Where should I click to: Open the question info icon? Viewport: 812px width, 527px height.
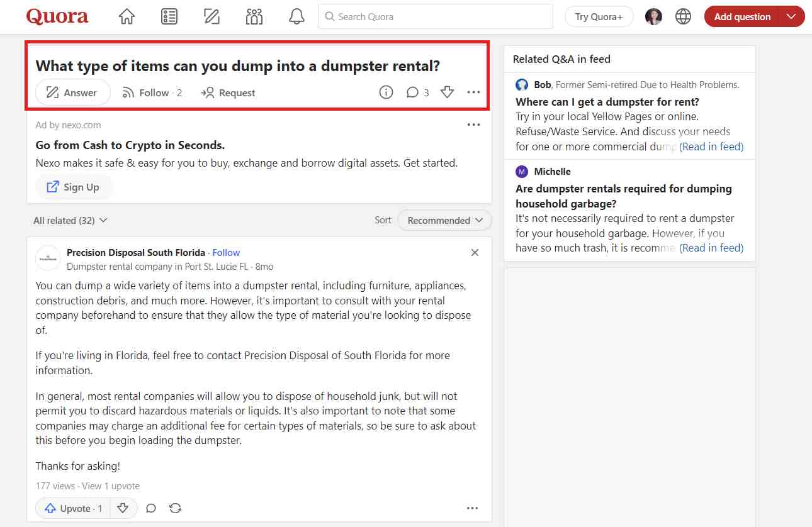pyautogui.click(x=386, y=92)
